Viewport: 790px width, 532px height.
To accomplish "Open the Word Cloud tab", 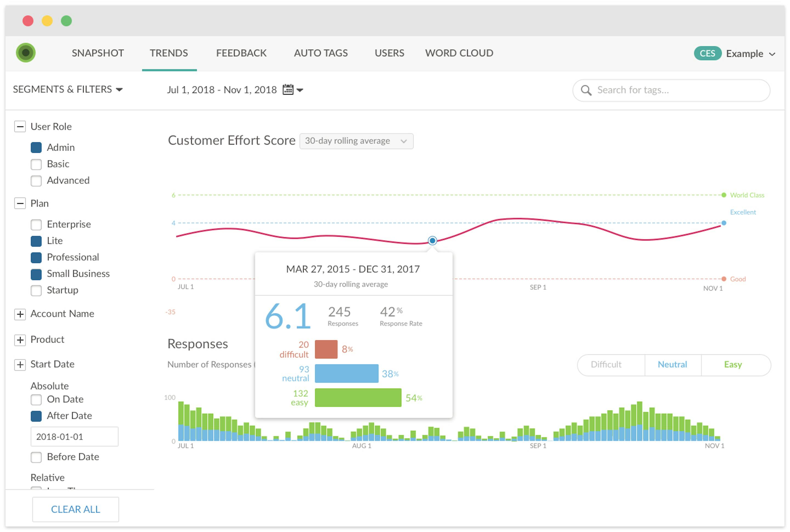I will coord(459,53).
